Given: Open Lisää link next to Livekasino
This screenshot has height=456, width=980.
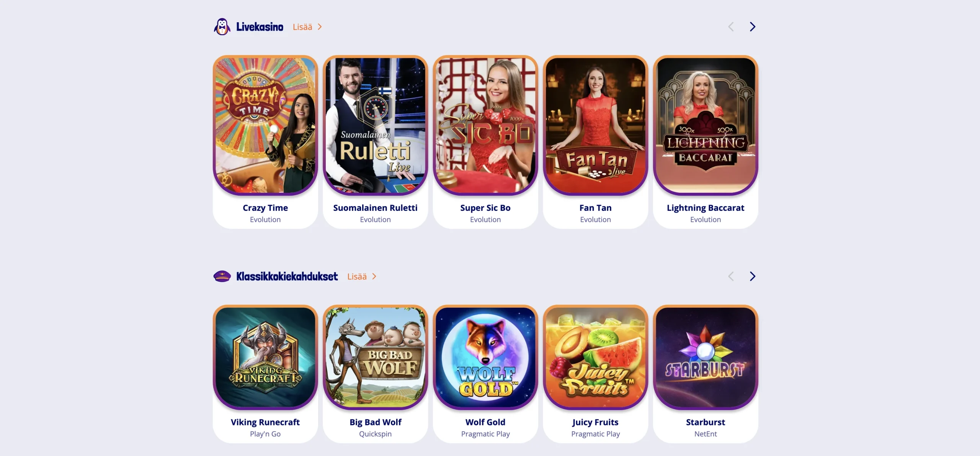Looking at the screenshot, I should pos(302,27).
